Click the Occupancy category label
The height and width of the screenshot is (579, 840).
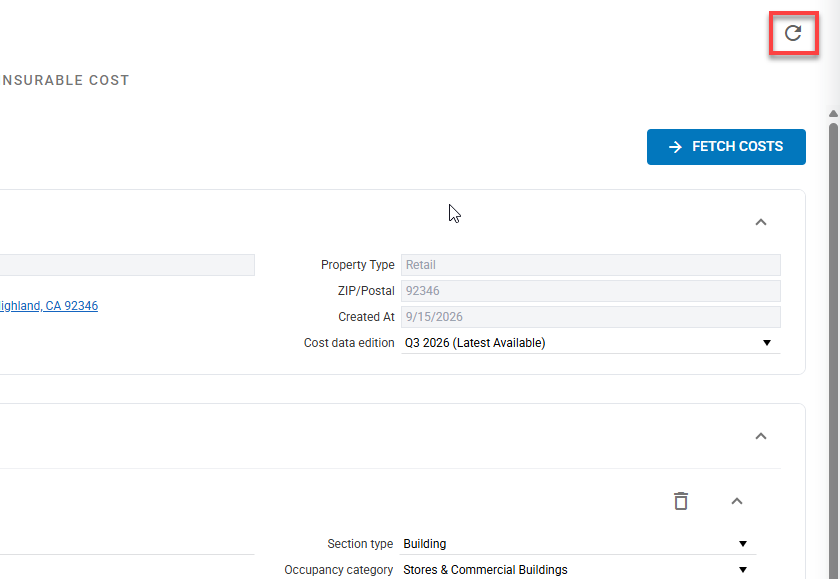(x=339, y=569)
